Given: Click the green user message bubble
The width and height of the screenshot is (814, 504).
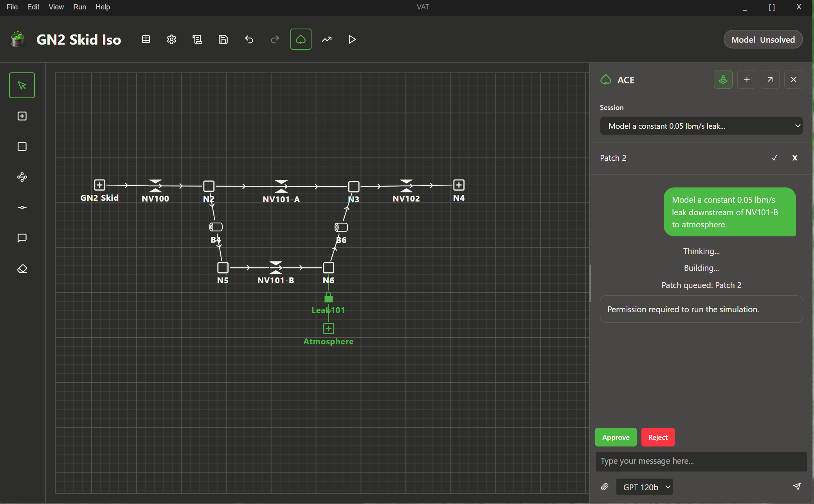Looking at the screenshot, I should [729, 212].
